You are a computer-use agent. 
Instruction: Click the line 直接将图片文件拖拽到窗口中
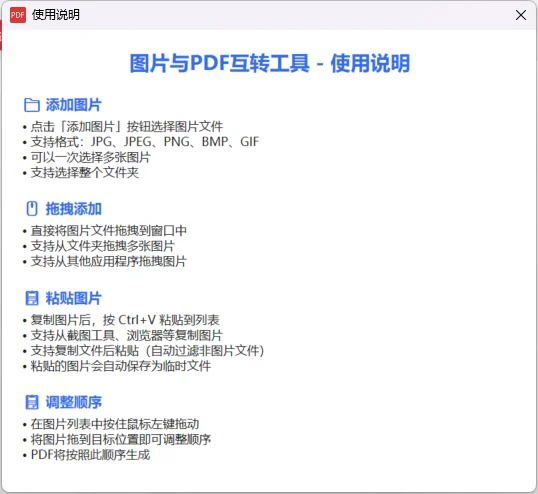coord(108,231)
